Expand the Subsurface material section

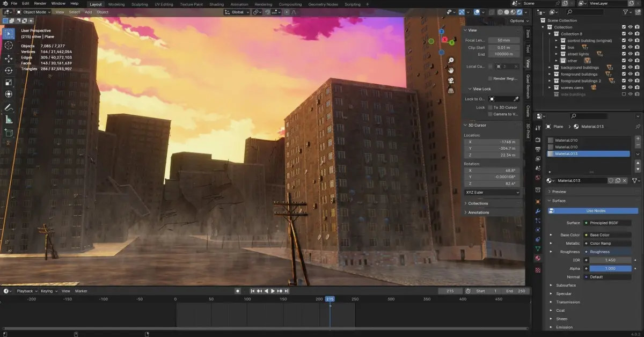click(x=566, y=285)
